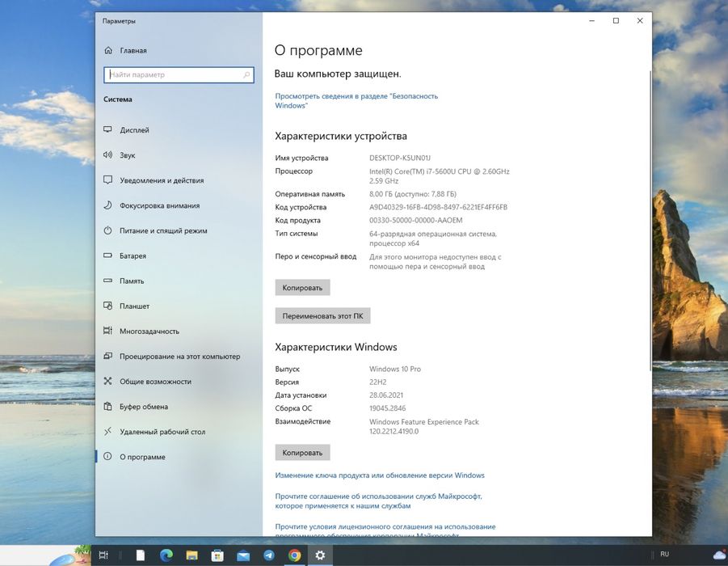Open Питание и спящий режим power icon
The width and height of the screenshot is (728, 566).
(x=107, y=230)
